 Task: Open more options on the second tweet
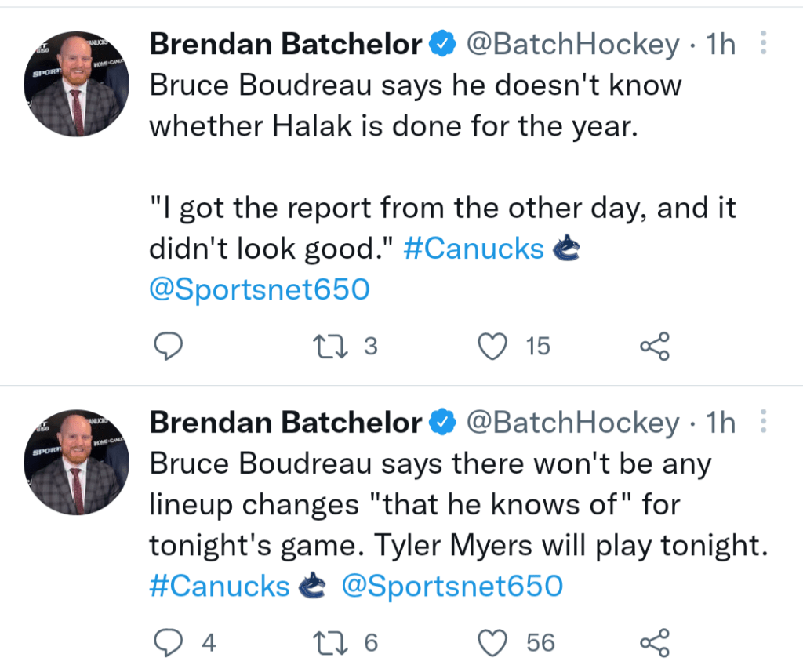(x=763, y=421)
